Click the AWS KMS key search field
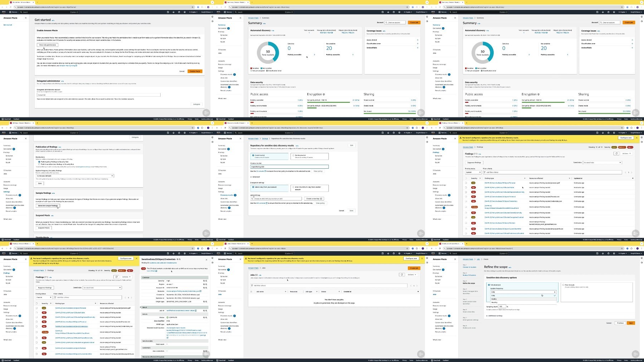Screen dimensions: 644x362 click(x=276, y=198)
